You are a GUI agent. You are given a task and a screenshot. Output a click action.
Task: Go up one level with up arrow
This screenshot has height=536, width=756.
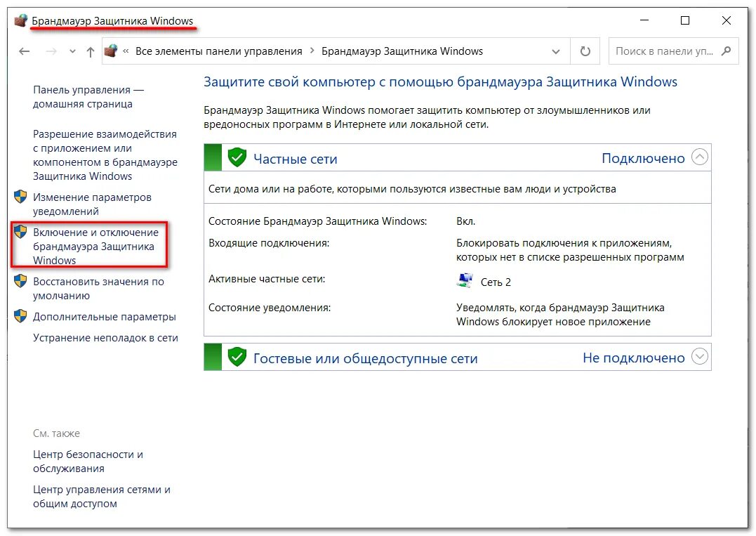click(90, 51)
